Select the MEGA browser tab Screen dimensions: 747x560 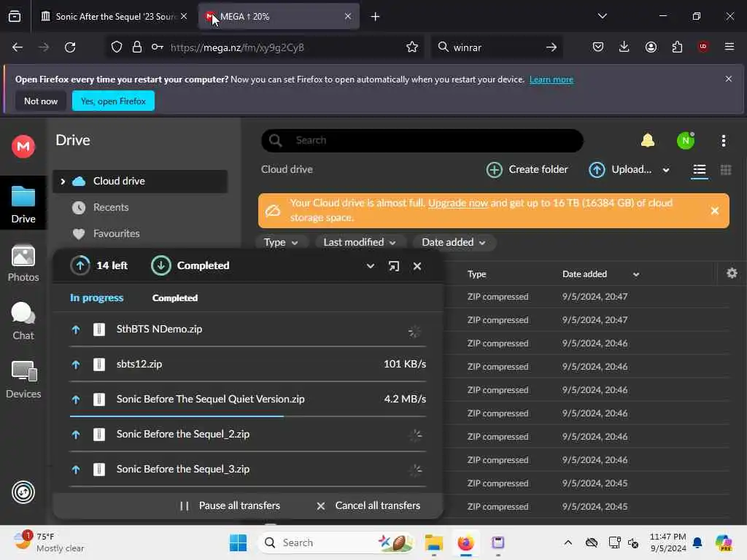coord(279,17)
